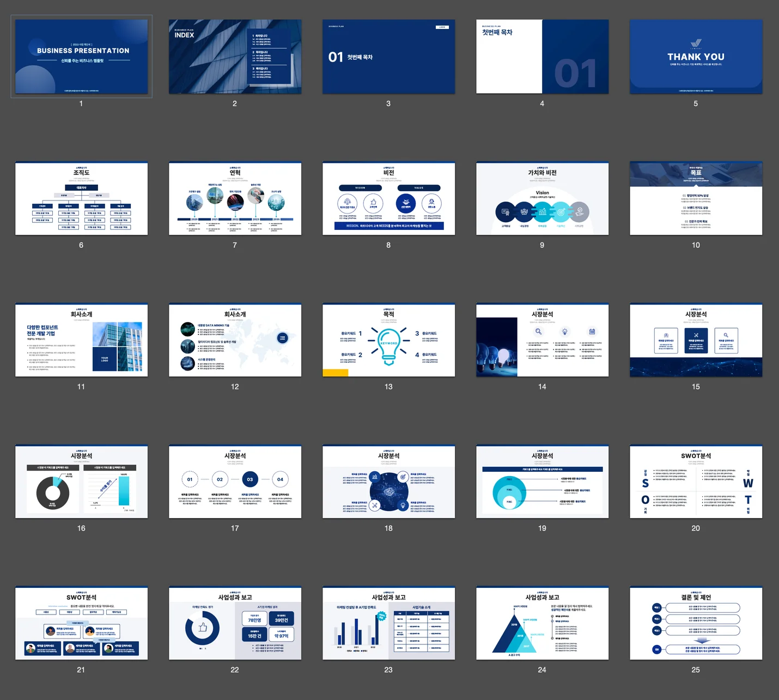
Task: Select 회사소개 slide with building photo
Action: [81, 340]
